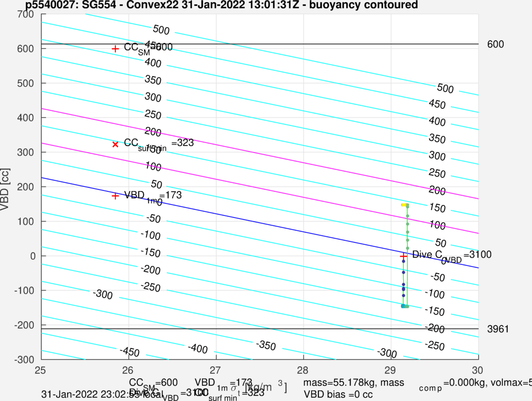Click the plot title starting with p5540027
Image resolution: width=532 pixels, height=401 pixels.
click(x=222, y=5)
